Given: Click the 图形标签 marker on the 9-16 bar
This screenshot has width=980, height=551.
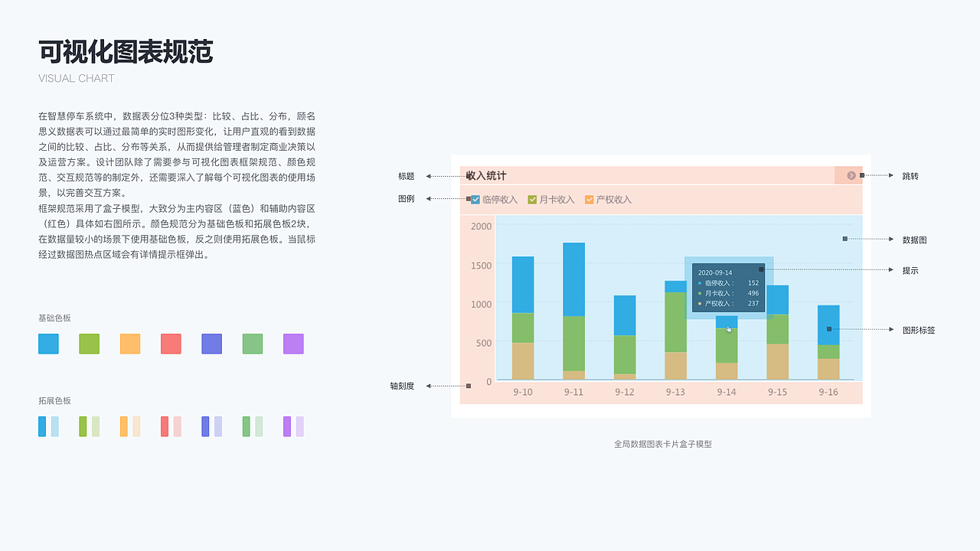Looking at the screenshot, I should 829,328.
